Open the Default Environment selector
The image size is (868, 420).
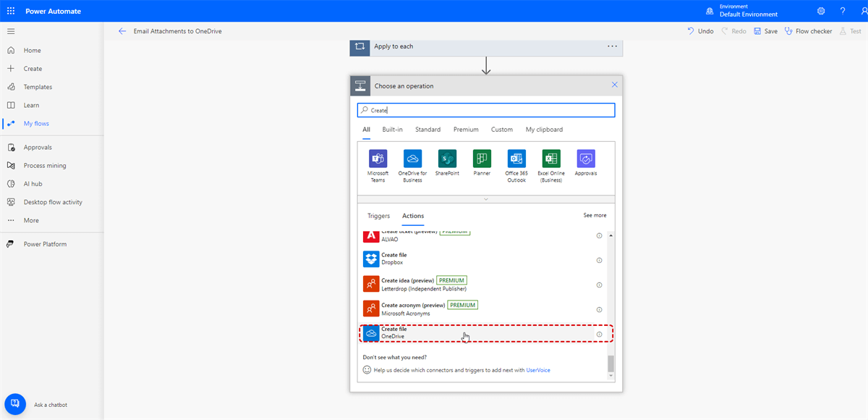[741, 11]
